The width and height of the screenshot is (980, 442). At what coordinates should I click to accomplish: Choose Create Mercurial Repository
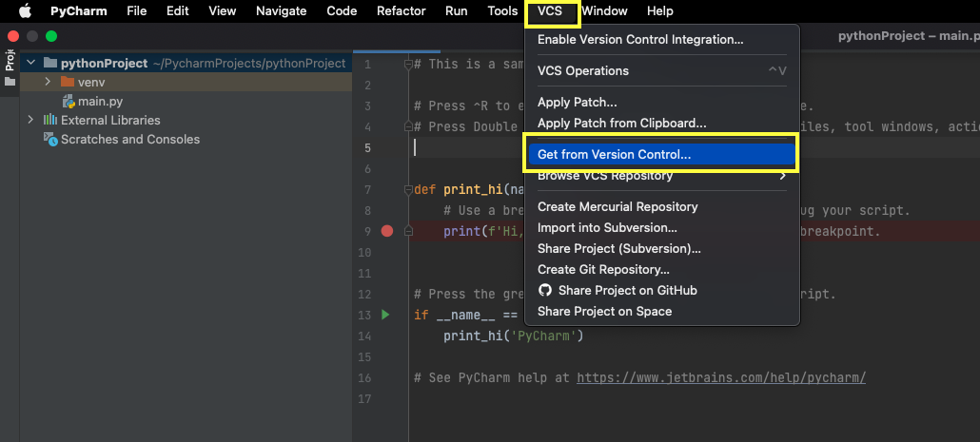click(x=662, y=206)
